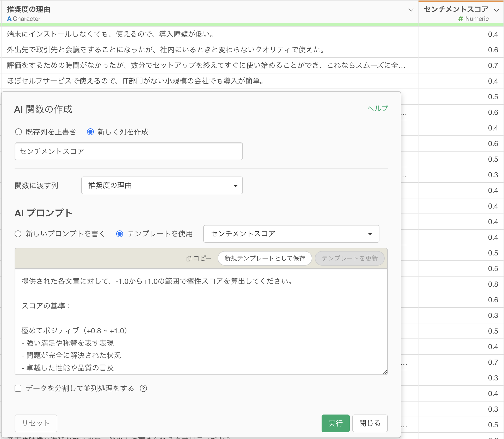Image resolution: width=504 pixels, height=439 pixels.
Task: Choose 新しいプロンプトを書く radio button
Action: pos(18,234)
